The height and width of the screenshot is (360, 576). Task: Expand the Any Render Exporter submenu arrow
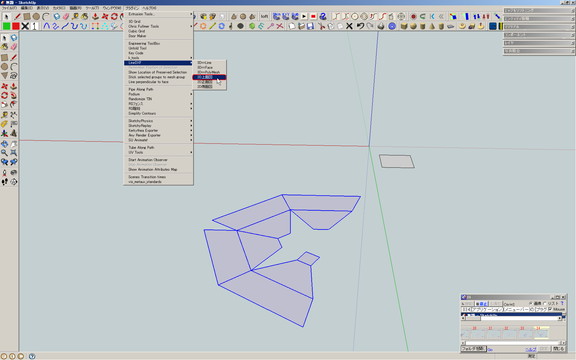[x=191, y=135]
